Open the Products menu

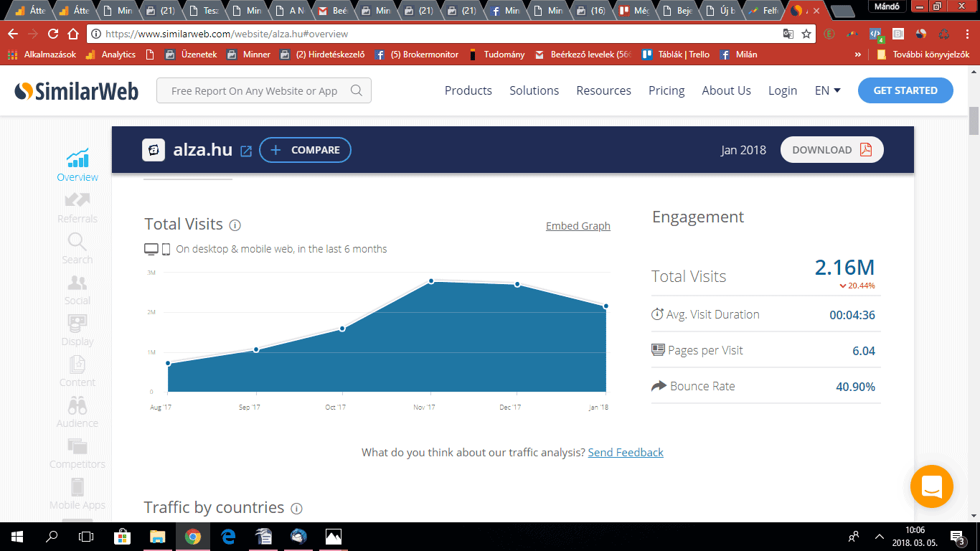pyautogui.click(x=468, y=90)
